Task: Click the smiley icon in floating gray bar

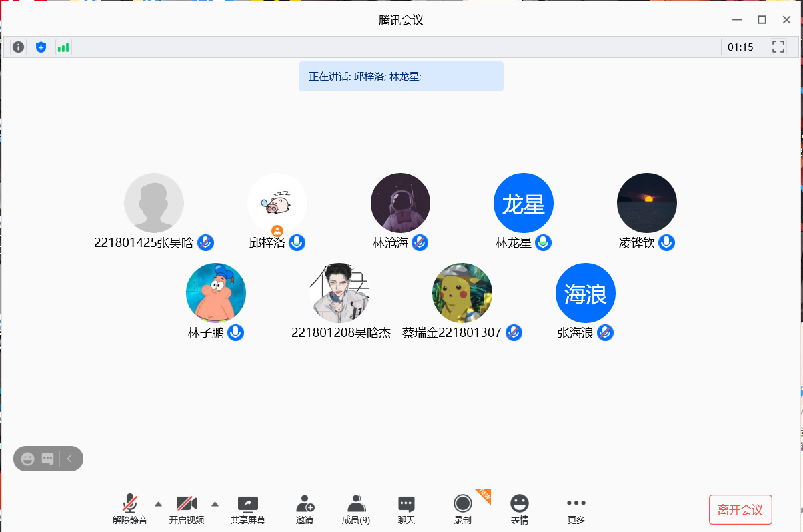Action: click(x=28, y=459)
